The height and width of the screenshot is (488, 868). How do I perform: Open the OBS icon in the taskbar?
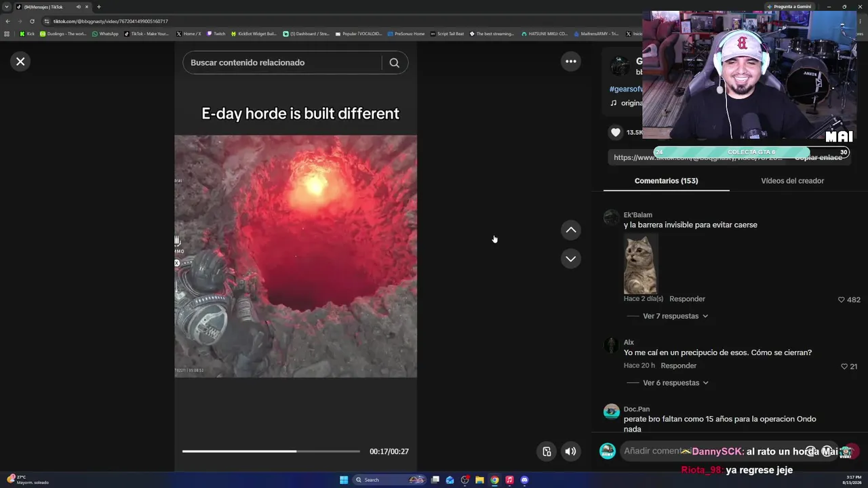[x=465, y=480]
